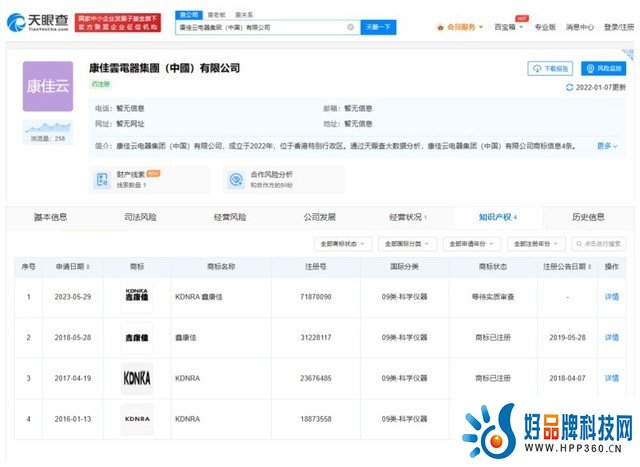Switch to the 公司发展 tab
The image size is (640, 467).
tap(320, 217)
